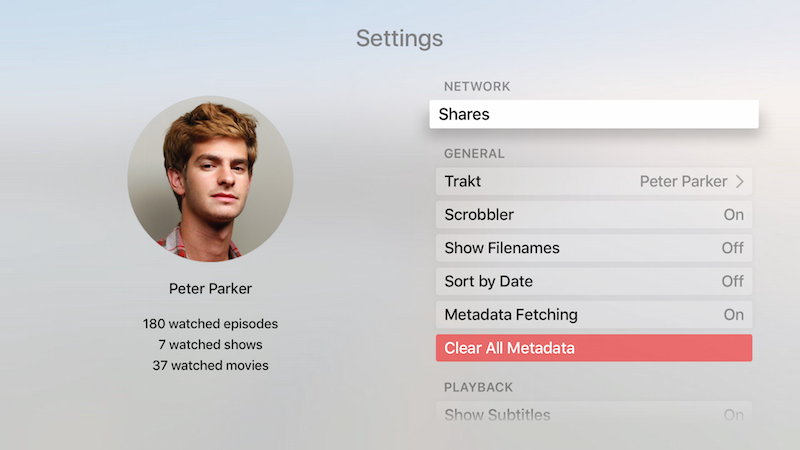The width and height of the screenshot is (800, 450).
Task: Click the chevron arrow on the Trakt row
Action: pos(740,181)
